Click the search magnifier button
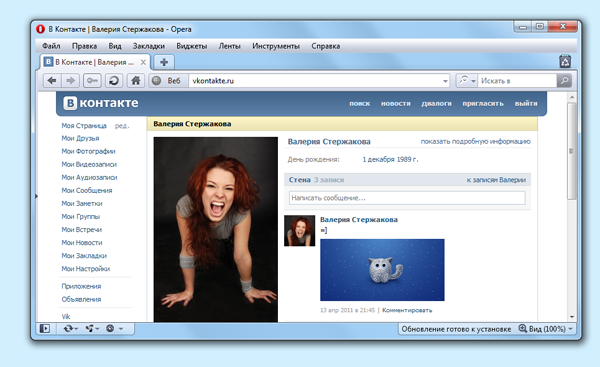600x367 pixels. 564,81
